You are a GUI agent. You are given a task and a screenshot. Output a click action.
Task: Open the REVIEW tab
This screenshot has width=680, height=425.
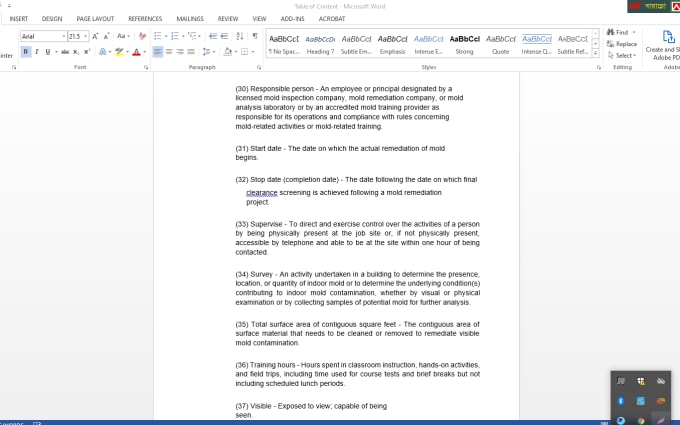click(228, 19)
